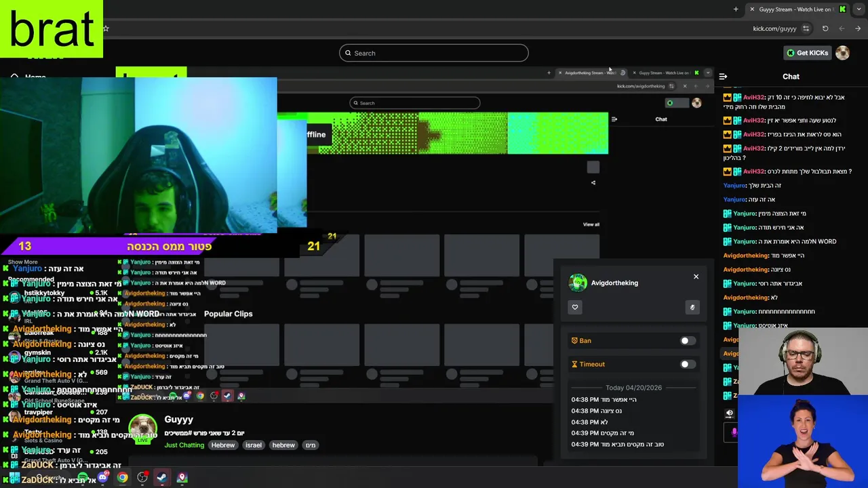Close the Guyyy Stream browser tab
The width and height of the screenshot is (868, 488).
(x=752, y=9)
